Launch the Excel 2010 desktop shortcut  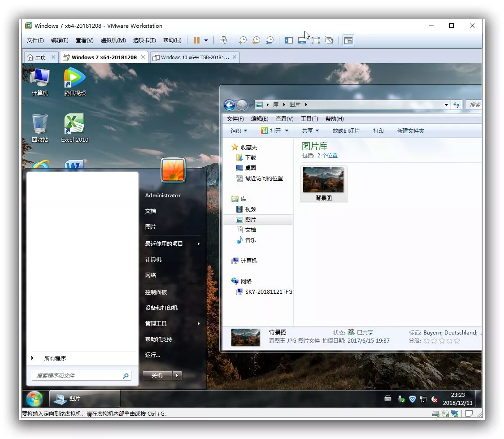(74, 128)
